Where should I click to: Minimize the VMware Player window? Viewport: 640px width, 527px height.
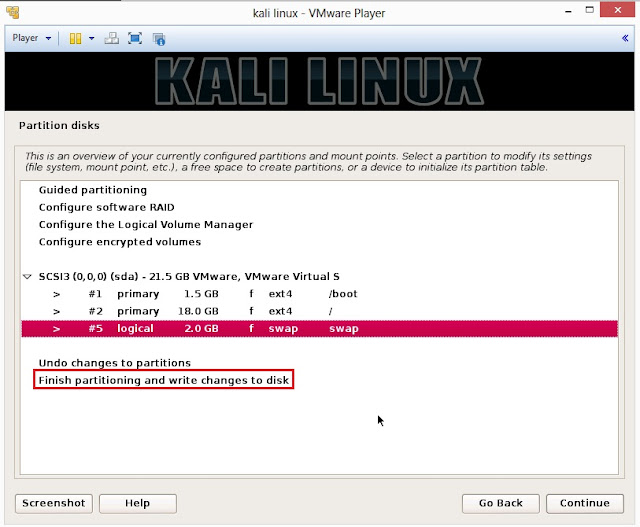click(x=568, y=11)
